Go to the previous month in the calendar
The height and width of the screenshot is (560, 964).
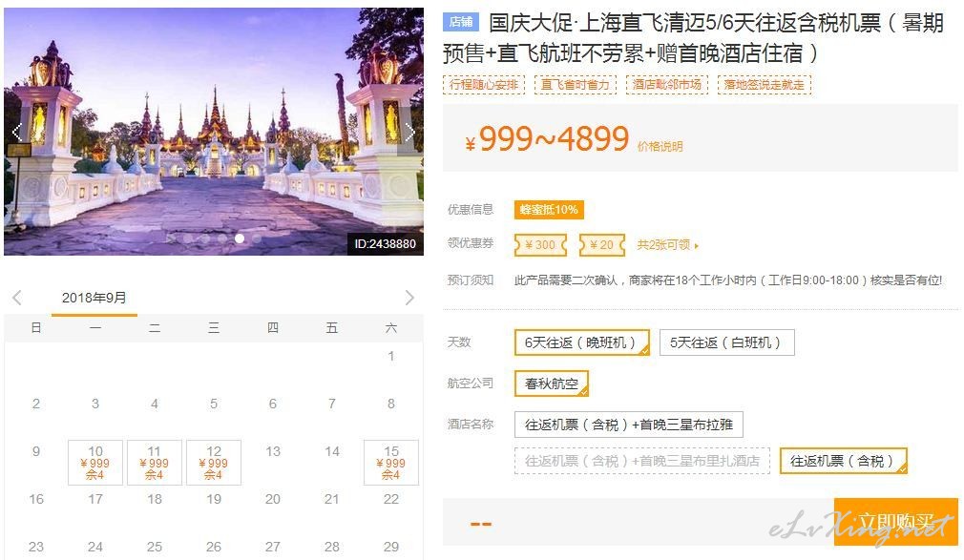[x=17, y=298]
